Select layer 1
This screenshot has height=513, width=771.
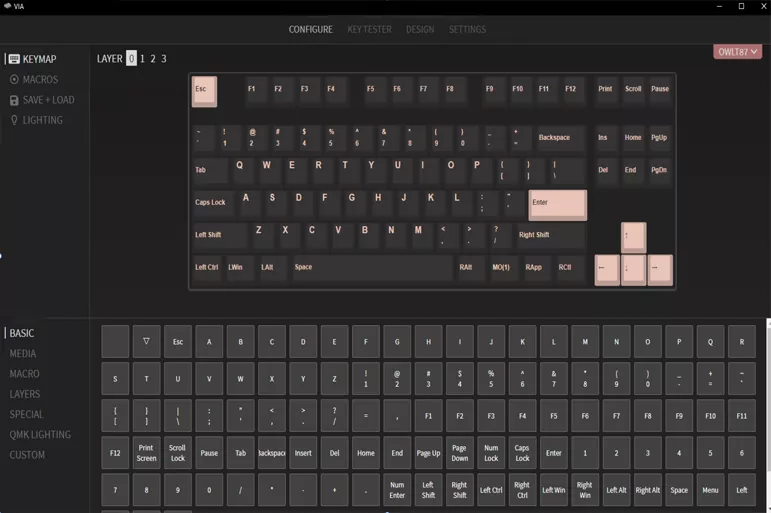click(x=142, y=59)
